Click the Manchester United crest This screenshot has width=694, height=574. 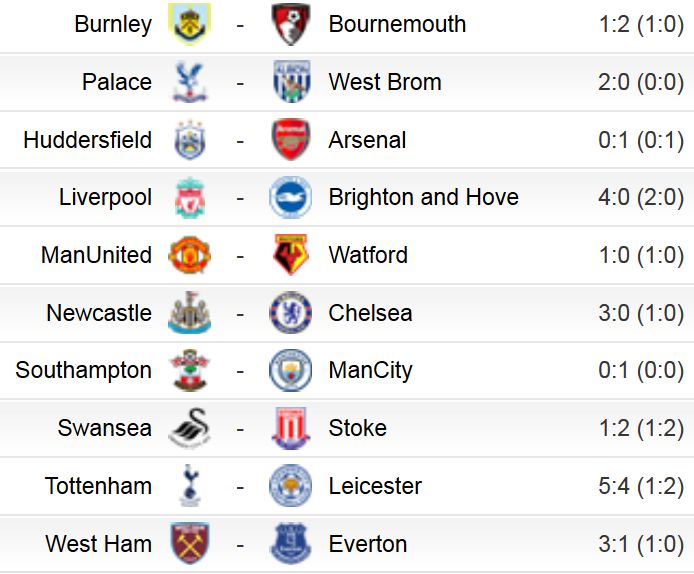tap(189, 255)
